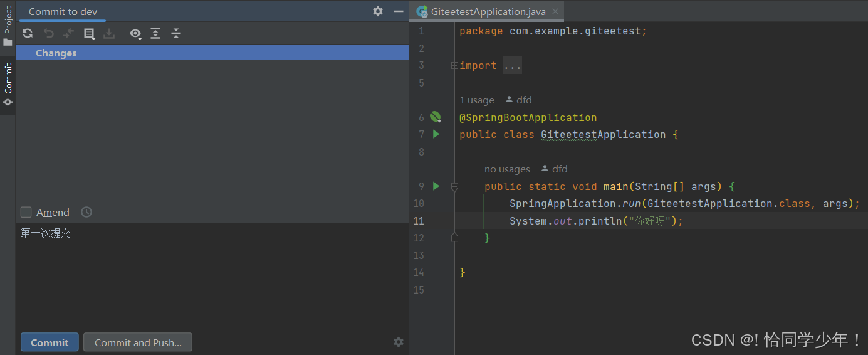Expand the folded import statements
The width and height of the screenshot is (868, 355).
click(454, 66)
